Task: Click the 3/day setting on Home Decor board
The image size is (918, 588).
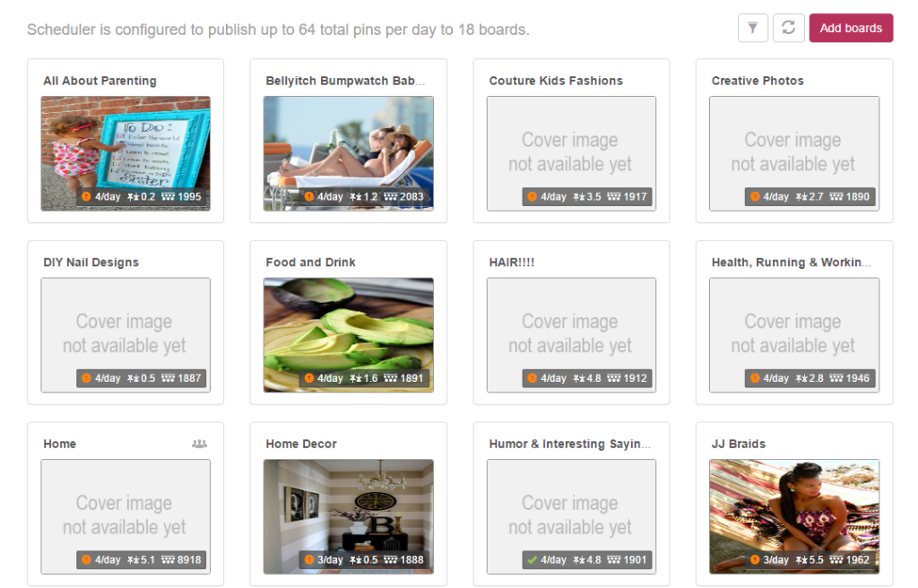Action: point(330,560)
